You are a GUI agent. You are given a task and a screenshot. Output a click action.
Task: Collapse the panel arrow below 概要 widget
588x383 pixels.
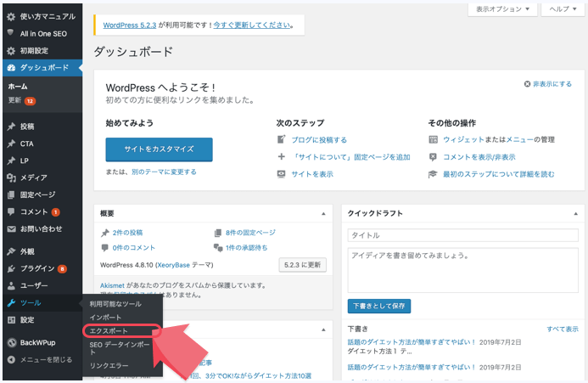pos(323,329)
